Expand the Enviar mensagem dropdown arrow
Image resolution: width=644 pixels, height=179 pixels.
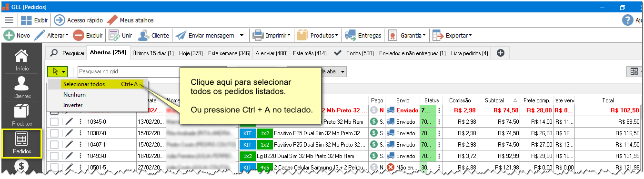(x=241, y=35)
